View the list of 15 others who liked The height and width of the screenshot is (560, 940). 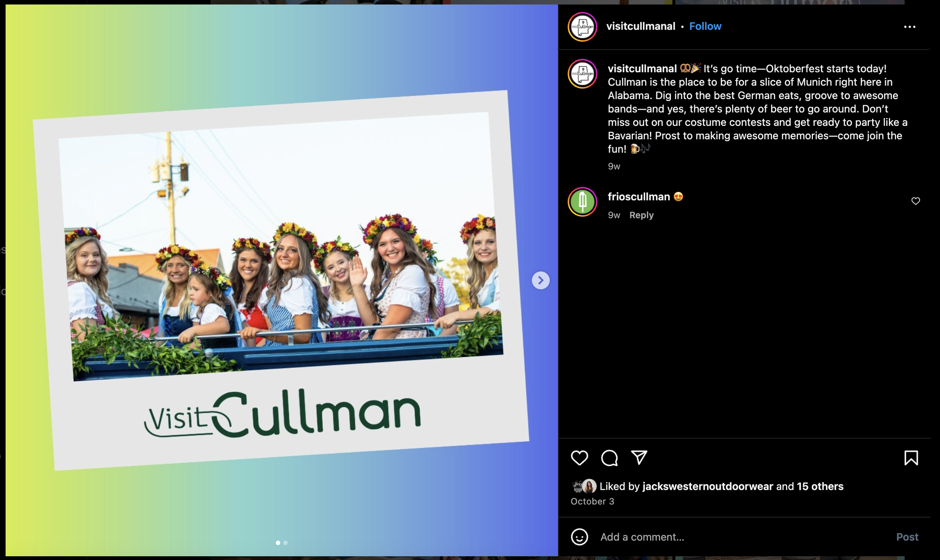820,486
